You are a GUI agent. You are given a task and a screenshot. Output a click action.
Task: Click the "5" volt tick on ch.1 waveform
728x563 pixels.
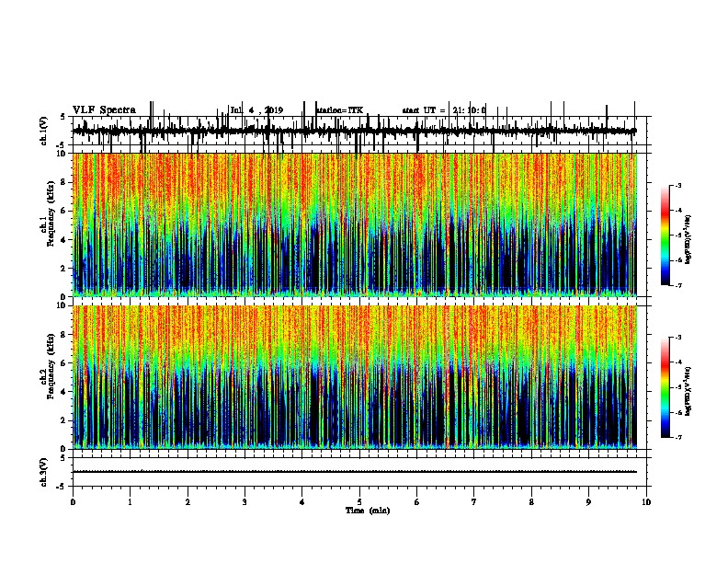63,117
